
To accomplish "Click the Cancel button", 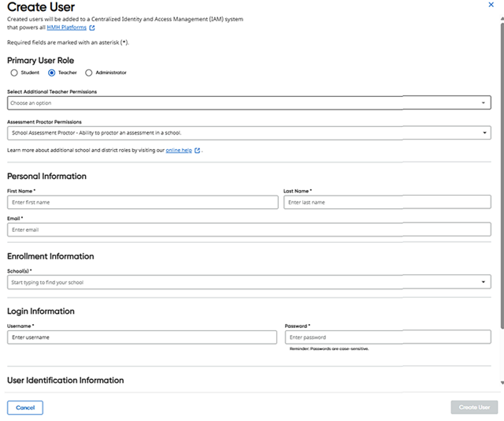I will [x=25, y=408].
